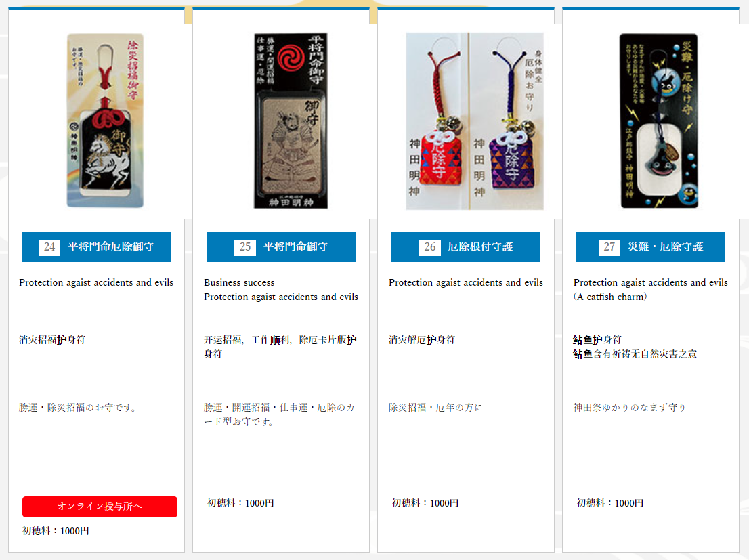
Task: Open the 25 平将門命御守 heading
Action: coord(281,247)
